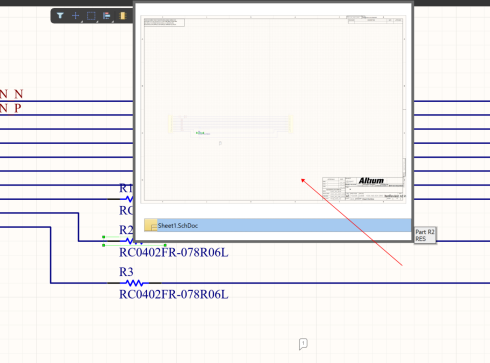This screenshot has height=363, width=490.
Task: Select the move objects crosshair tool
Action: pyautogui.click(x=76, y=16)
